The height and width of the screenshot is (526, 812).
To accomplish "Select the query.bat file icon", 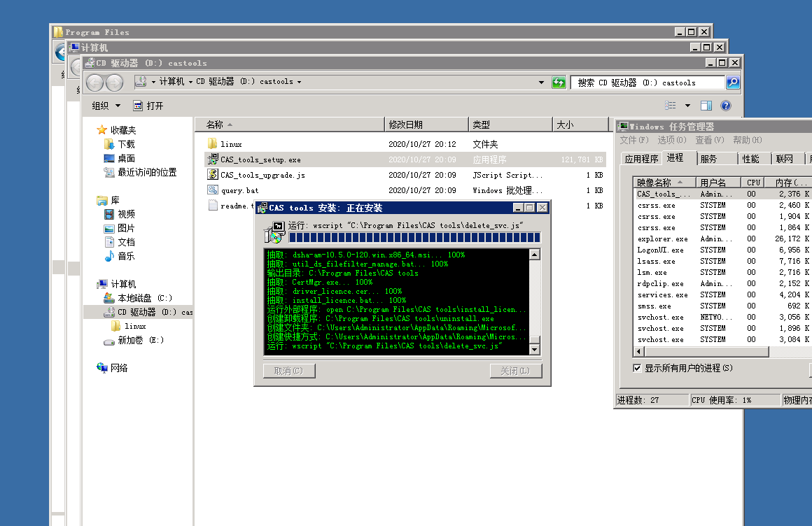I will (213, 190).
